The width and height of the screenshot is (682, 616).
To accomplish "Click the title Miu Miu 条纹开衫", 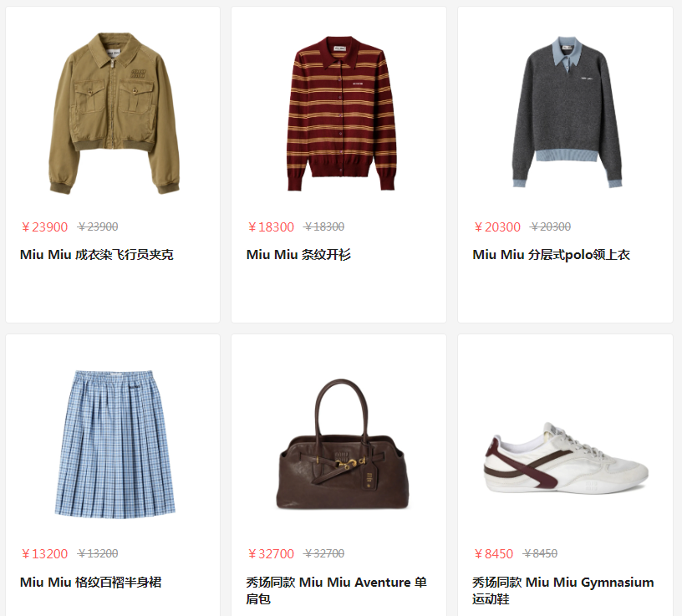I will click(x=298, y=254).
